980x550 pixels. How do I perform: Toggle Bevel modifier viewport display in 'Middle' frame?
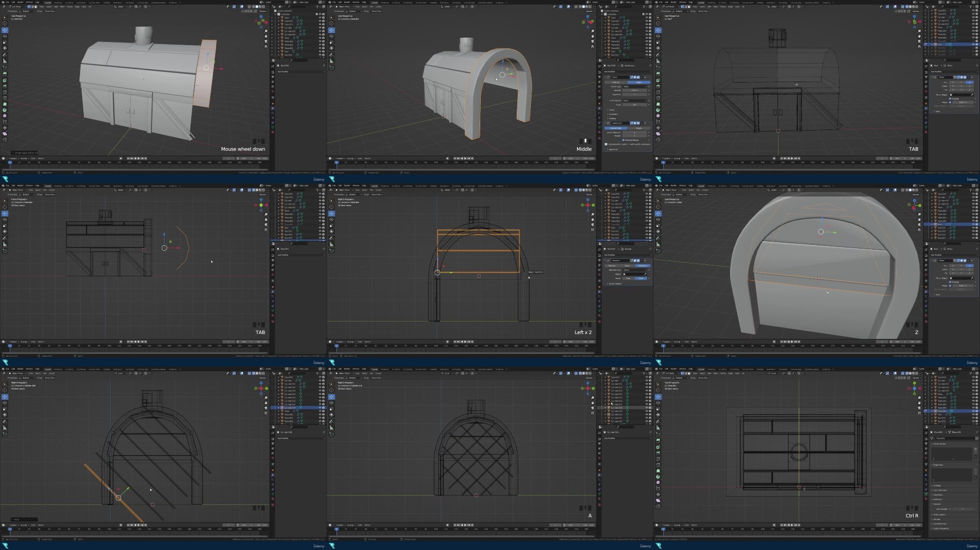635,77
